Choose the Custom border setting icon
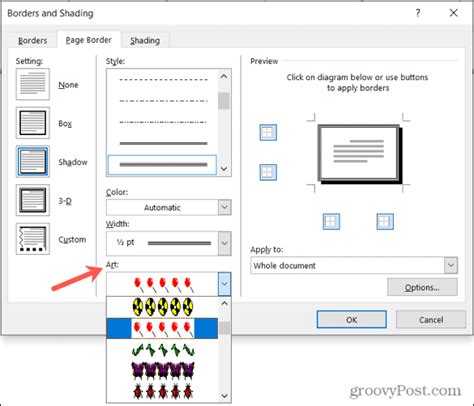Screen dimensions: 474x406 [33, 239]
